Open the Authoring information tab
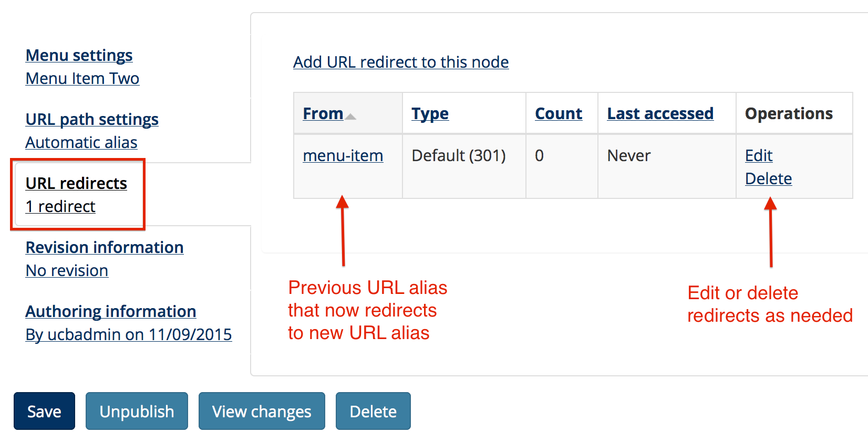The width and height of the screenshot is (868, 443). 111,311
